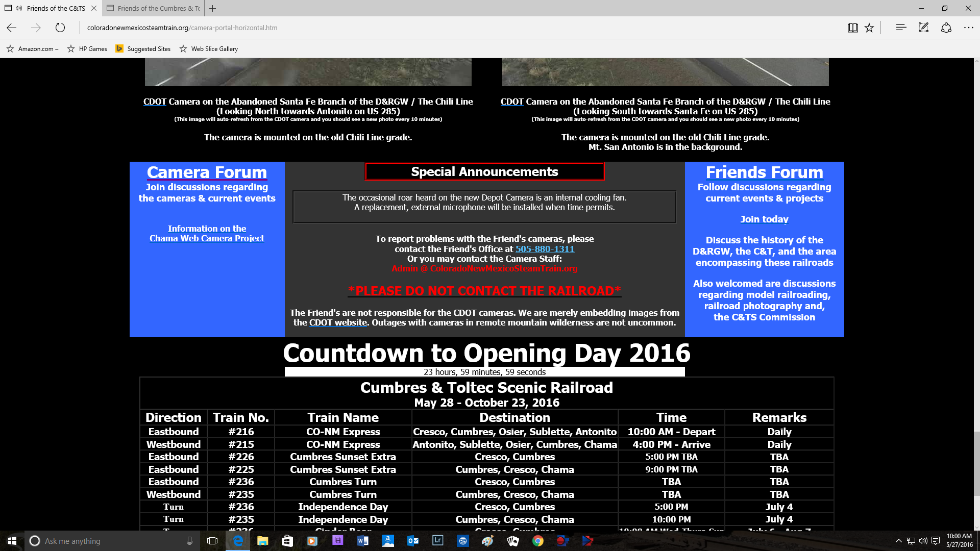The width and height of the screenshot is (980, 551).
Task: Open CDOT link for North-facing camera
Action: (155, 102)
